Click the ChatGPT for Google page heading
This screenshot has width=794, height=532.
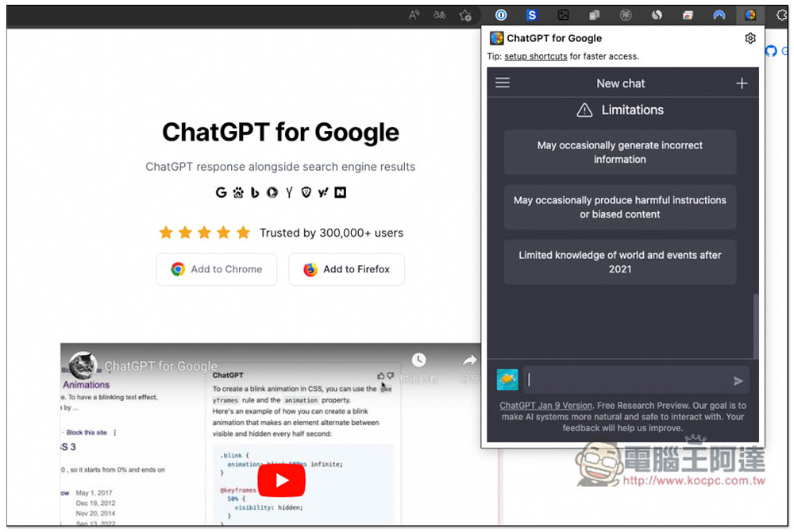click(x=280, y=132)
